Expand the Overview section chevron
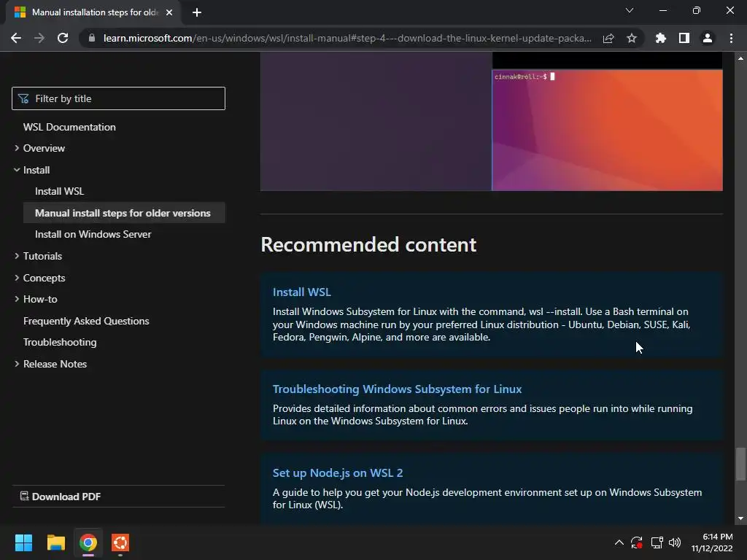This screenshot has height=560, width=747. click(x=17, y=148)
